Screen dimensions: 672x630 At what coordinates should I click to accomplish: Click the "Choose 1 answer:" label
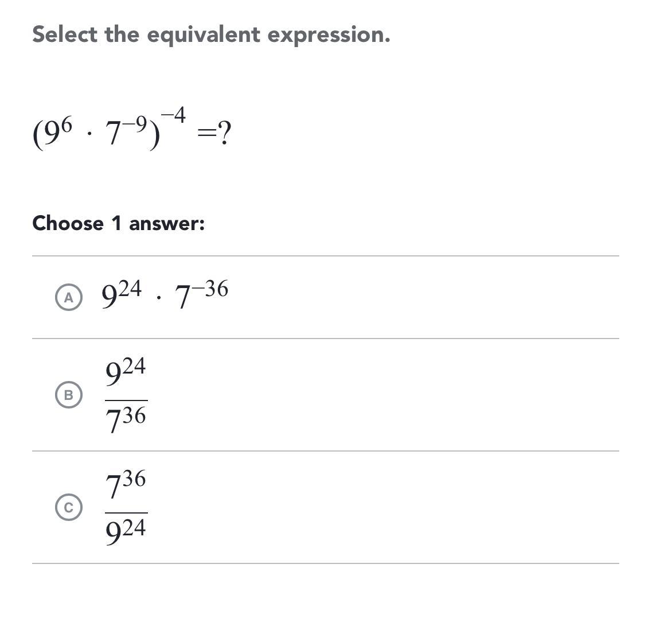click(118, 223)
